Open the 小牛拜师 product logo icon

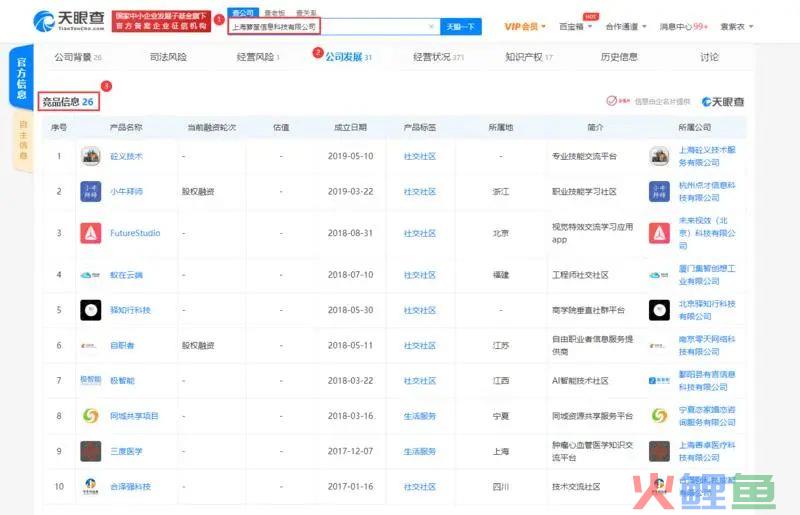coord(91,191)
